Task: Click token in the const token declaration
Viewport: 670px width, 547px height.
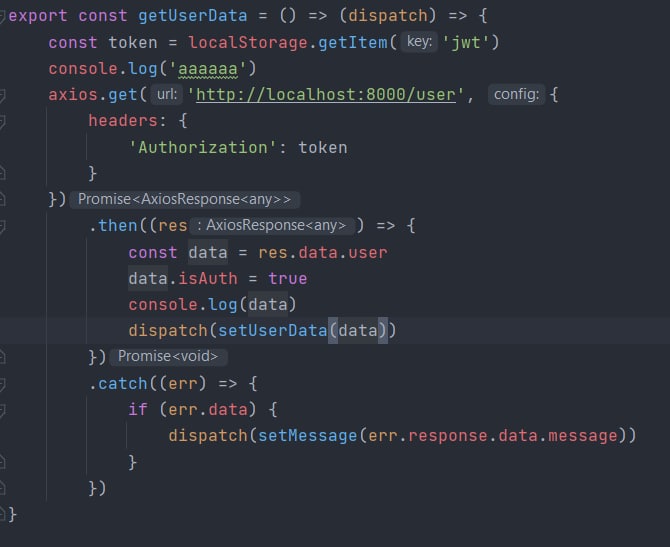Action: coord(133,42)
